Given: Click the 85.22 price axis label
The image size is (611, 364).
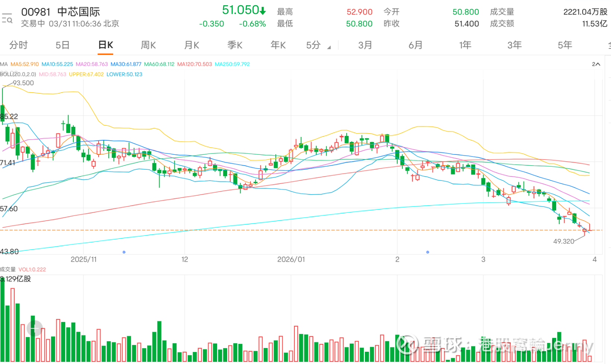Looking at the screenshot, I should [9, 116].
